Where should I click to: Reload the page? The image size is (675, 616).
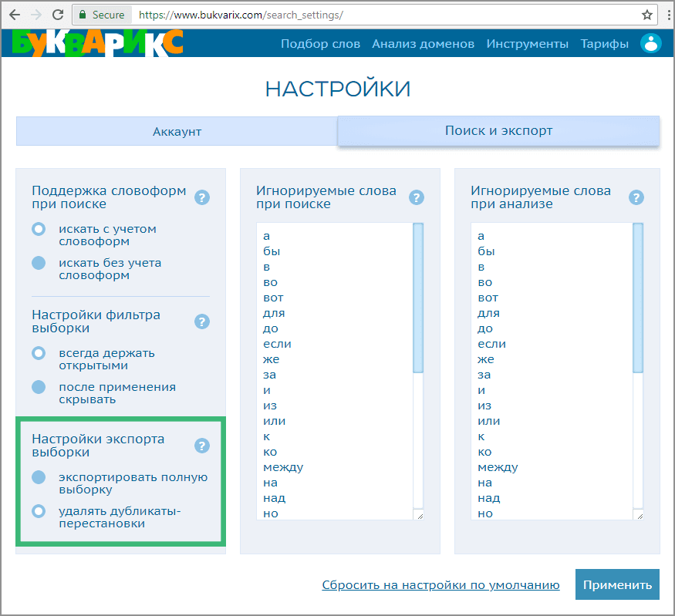point(58,15)
